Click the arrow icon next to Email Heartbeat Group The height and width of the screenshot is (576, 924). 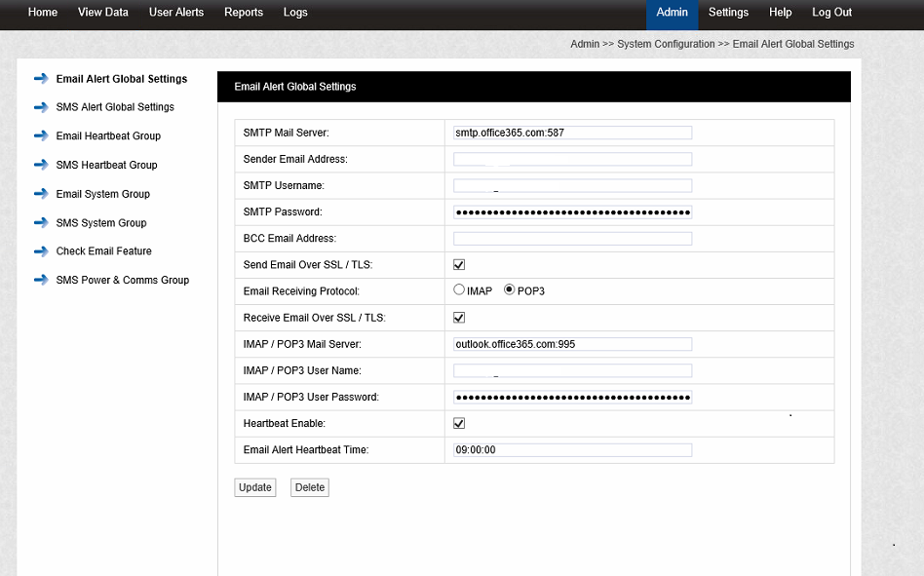[x=41, y=136]
